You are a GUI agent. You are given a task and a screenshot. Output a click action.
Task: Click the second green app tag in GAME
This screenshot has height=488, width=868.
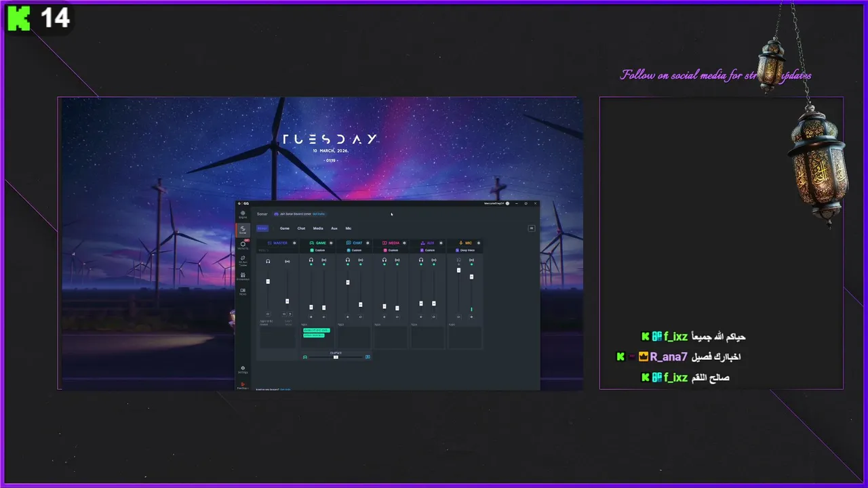pyautogui.click(x=314, y=335)
